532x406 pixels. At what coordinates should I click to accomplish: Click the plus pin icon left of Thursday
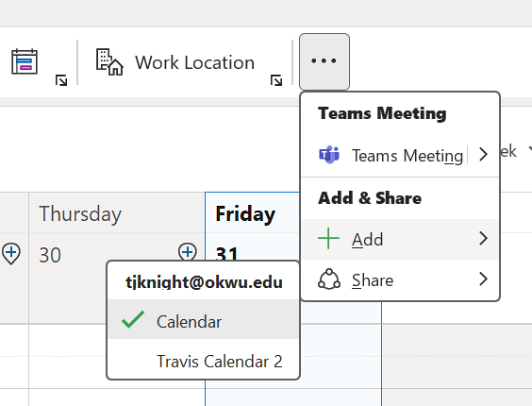coord(11,253)
